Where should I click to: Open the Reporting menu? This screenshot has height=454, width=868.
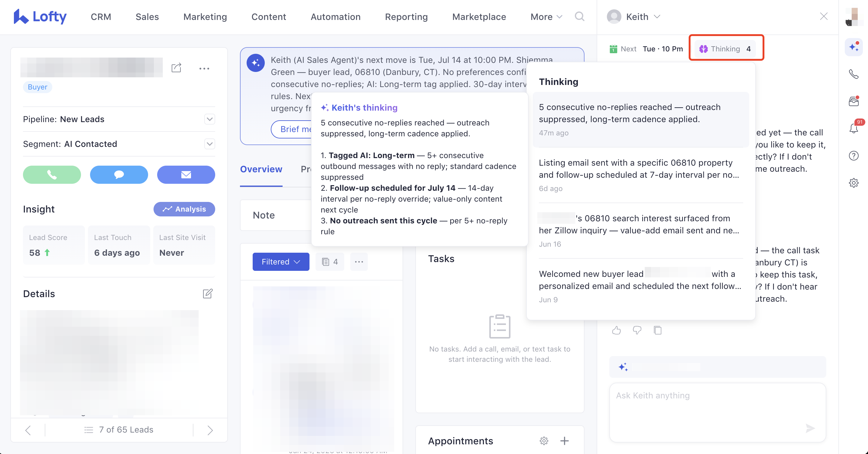click(406, 17)
